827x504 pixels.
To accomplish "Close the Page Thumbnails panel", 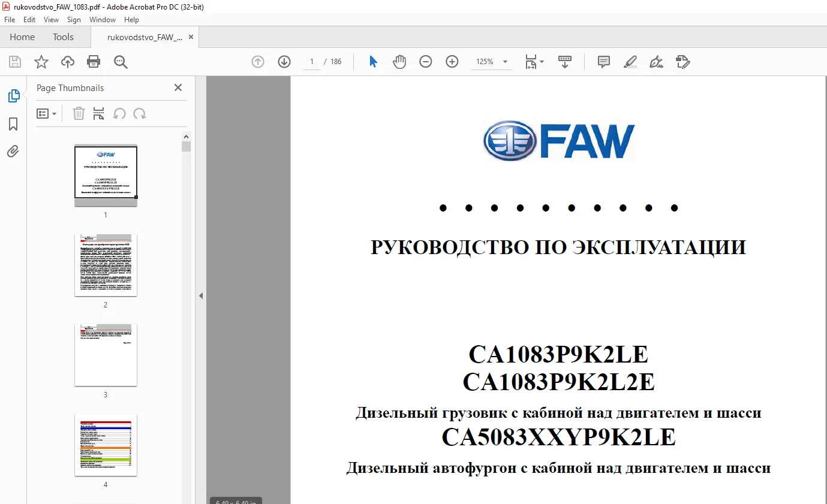I will [x=178, y=87].
